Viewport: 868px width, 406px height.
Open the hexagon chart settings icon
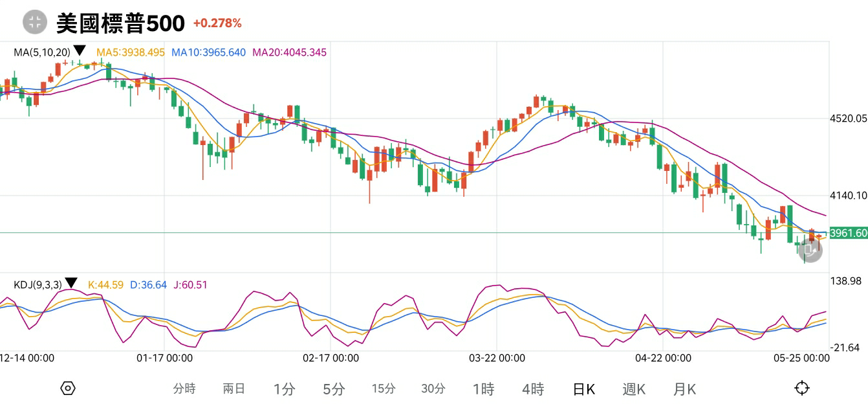point(68,388)
